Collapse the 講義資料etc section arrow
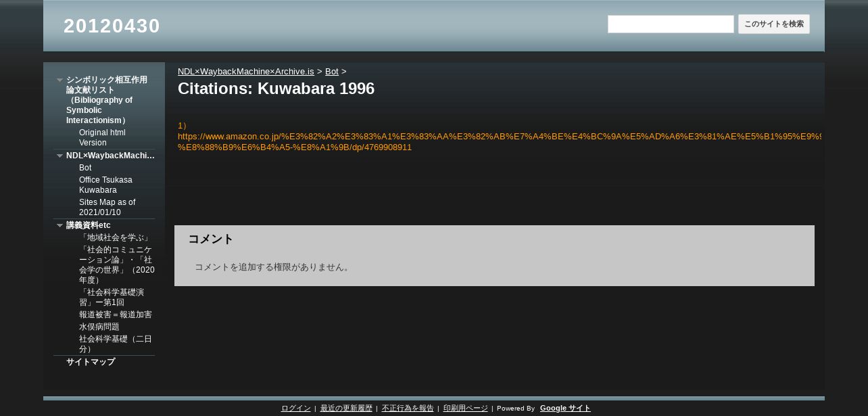 click(59, 225)
